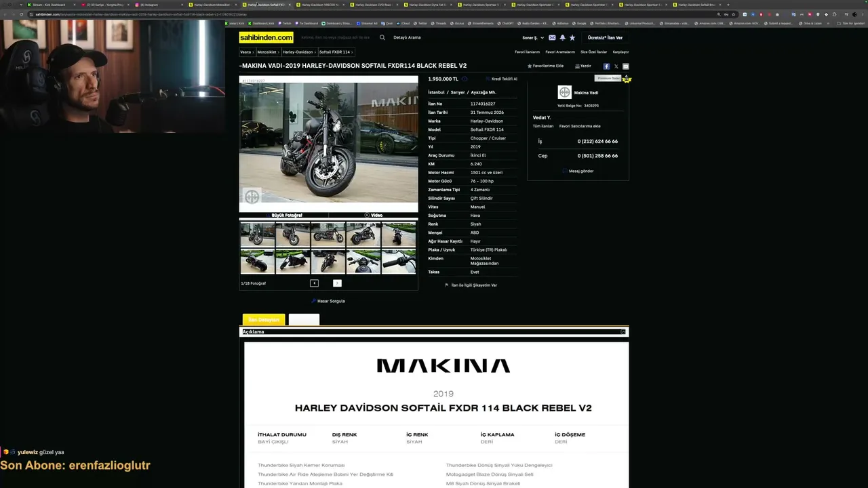The width and height of the screenshot is (868, 488).
Task: Expand the Motosiklet breadcrumb
Action: point(267,52)
